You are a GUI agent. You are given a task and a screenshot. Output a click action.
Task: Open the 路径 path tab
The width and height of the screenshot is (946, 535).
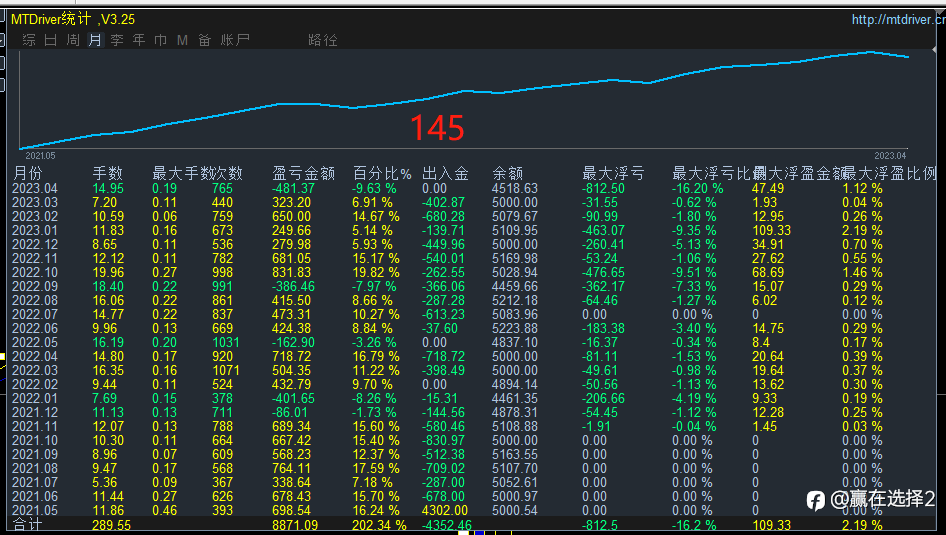point(323,40)
